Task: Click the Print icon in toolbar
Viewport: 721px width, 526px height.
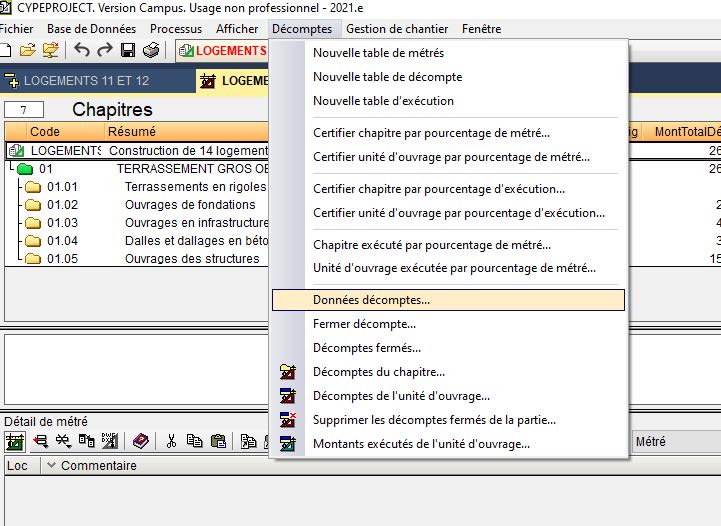Action: coord(151,50)
